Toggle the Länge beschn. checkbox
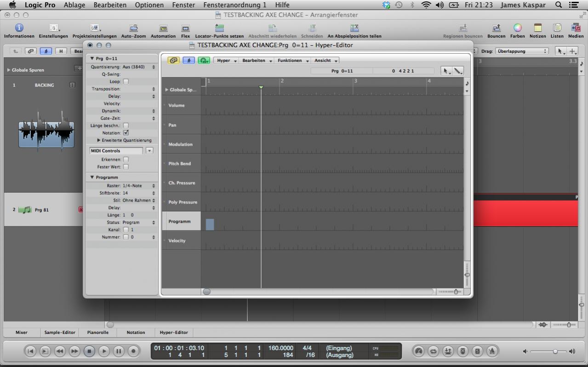 (126, 125)
